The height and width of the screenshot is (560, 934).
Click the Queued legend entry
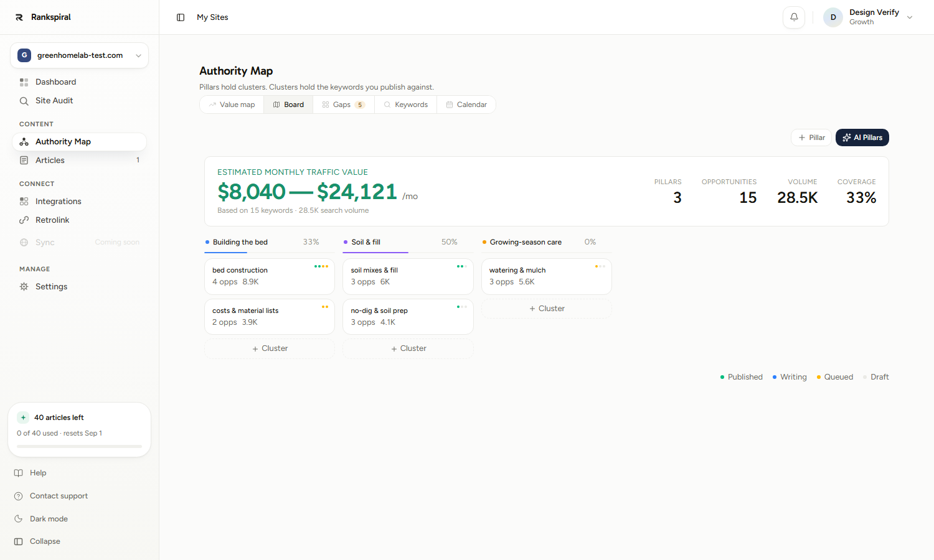coord(835,377)
